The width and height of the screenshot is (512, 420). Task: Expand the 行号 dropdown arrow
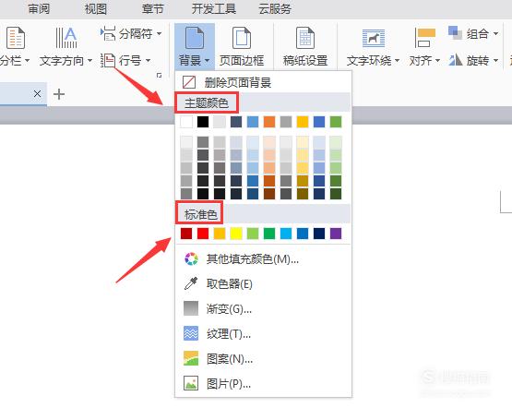(148, 61)
